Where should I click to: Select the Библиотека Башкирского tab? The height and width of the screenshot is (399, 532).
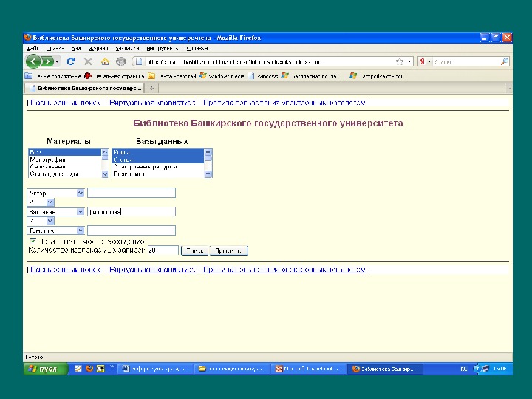point(85,88)
